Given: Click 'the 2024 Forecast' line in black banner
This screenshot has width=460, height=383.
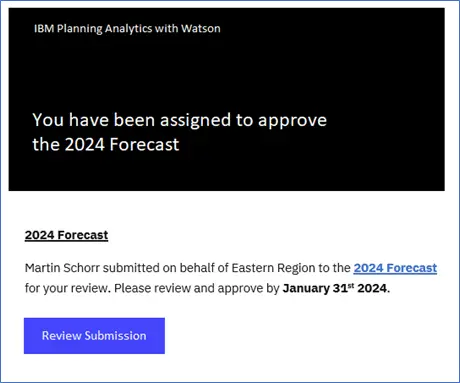Looking at the screenshot, I should 106,144.
